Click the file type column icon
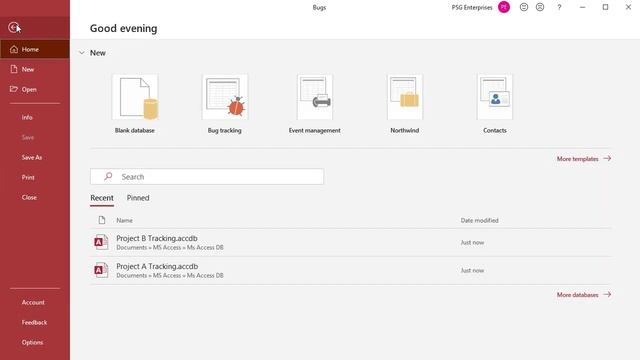 click(102, 220)
